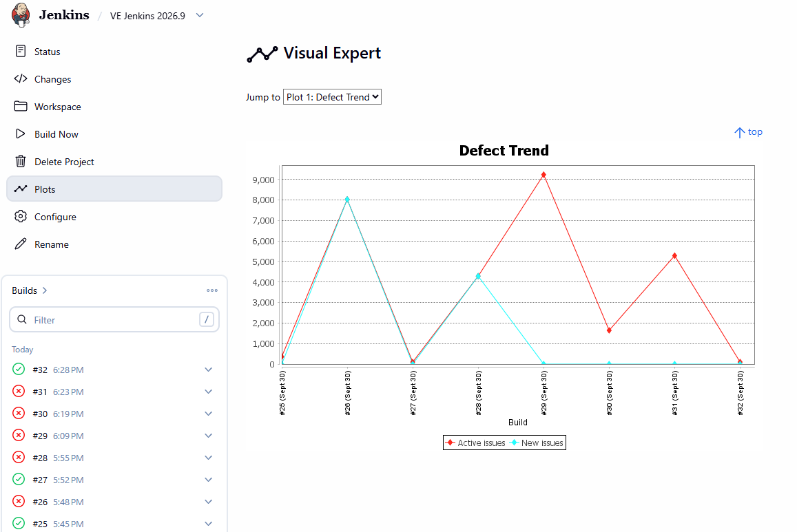Click the Jenkins butler logo
The height and width of the screenshot is (532, 797).
pos(21,14)
